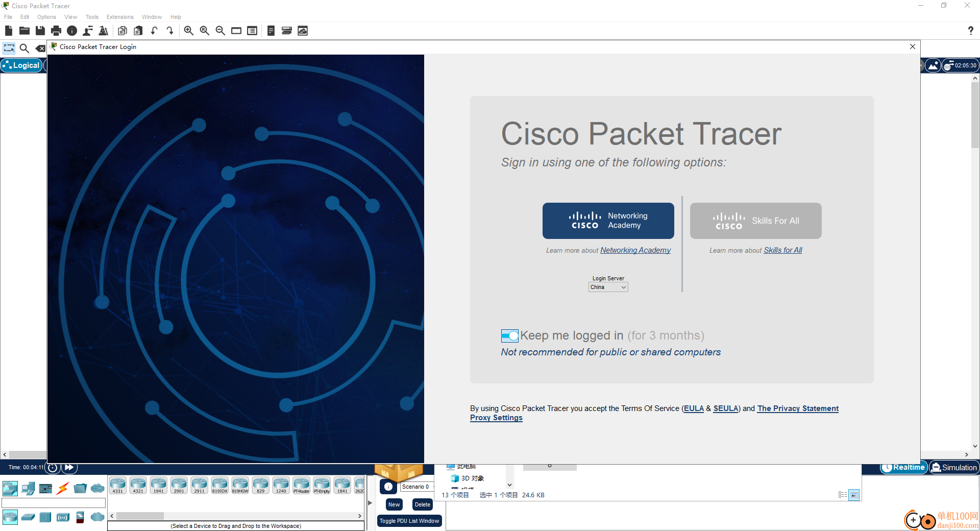Open the Extensions menu
The height and width of the screenshot is (531, 980).
[120, 17]
